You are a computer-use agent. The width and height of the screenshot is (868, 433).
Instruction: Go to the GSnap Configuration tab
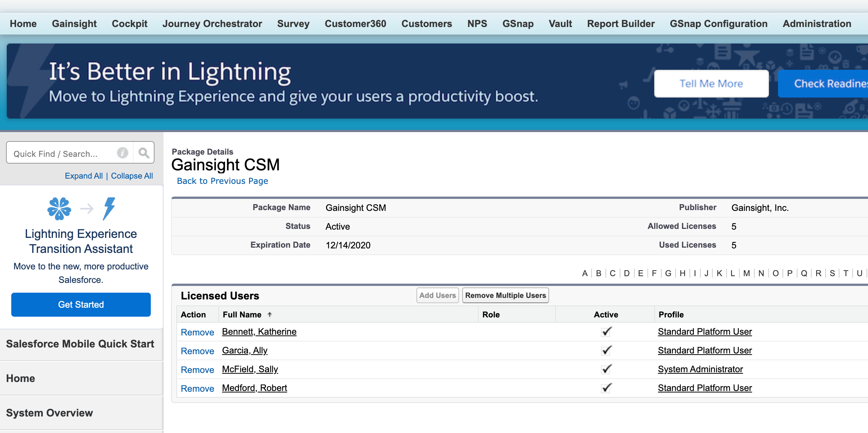click(719, 24)
